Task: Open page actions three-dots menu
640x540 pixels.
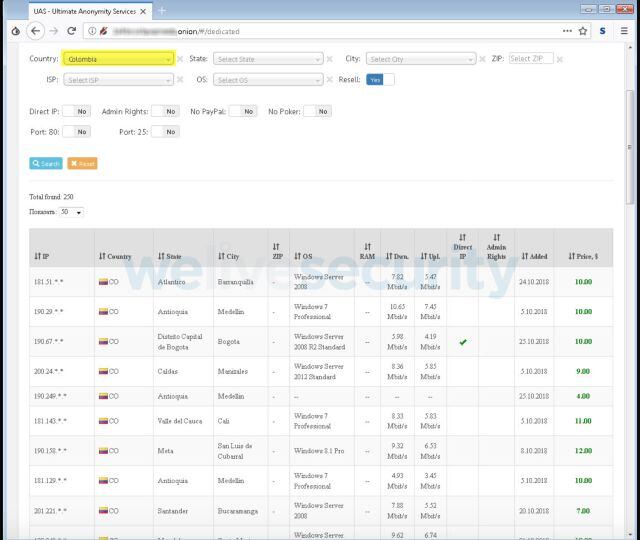Action: [567, 31]
